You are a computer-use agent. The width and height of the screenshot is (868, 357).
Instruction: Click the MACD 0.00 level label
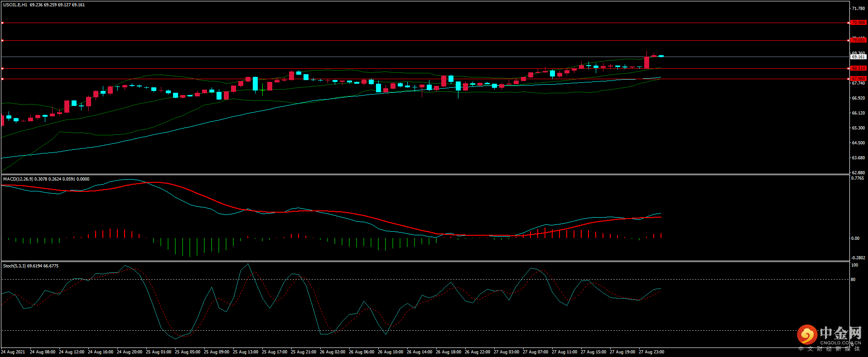[x=855, y=238]
